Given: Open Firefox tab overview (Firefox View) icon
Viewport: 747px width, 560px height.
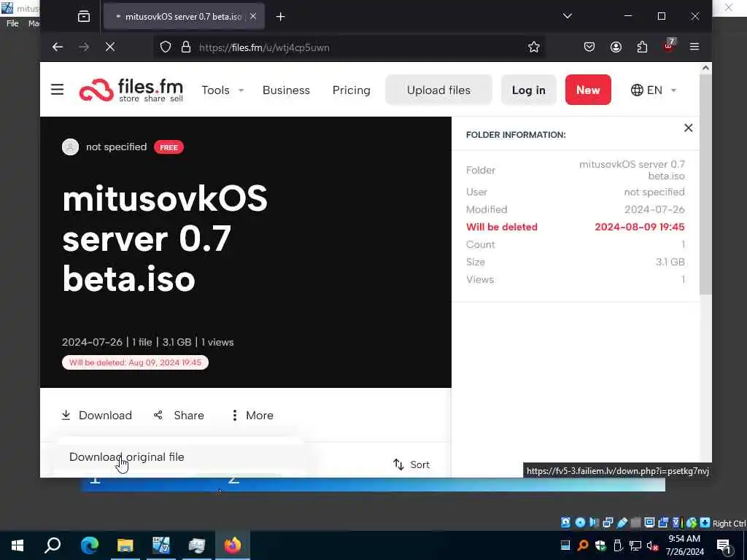Looking at the screenshot, I should [x=84, y=17].
